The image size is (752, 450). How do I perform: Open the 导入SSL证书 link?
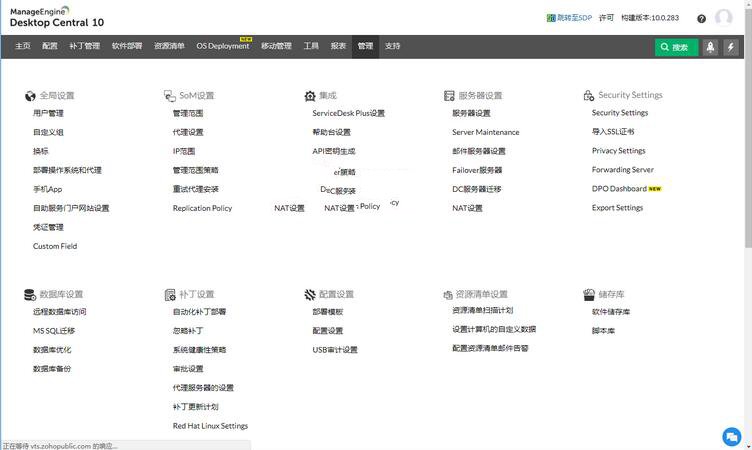613,131
